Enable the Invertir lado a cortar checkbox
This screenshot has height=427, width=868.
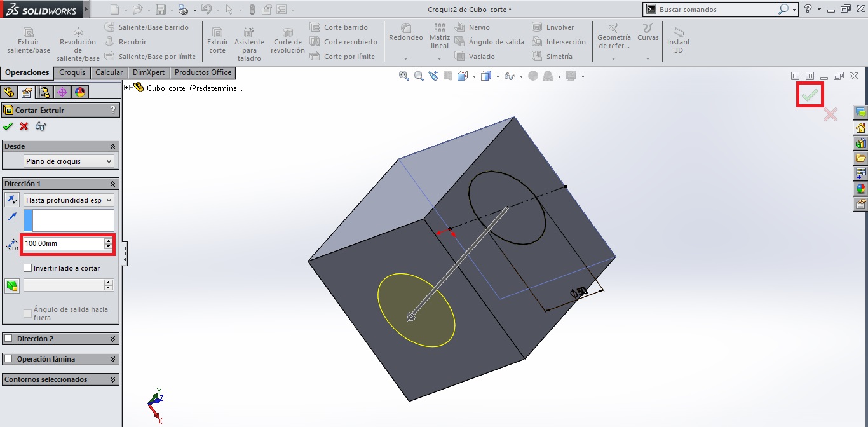click(27, 268)
